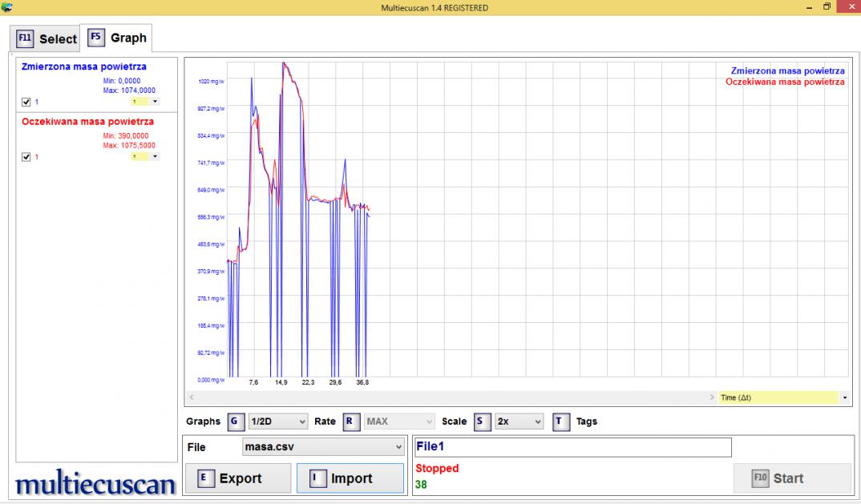Click the F11 key icon
The height and width of the screenshot is (504, 861).
tap(25, 38)
